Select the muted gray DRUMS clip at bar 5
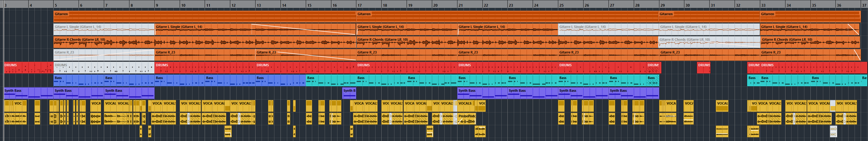 pyautogui.click(x=104, y=68)
